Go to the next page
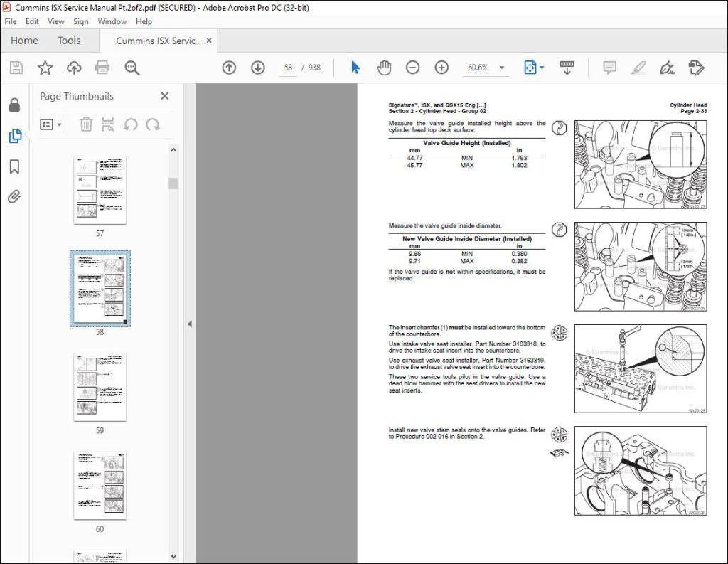The image size is (728, 564). (257, 68)
